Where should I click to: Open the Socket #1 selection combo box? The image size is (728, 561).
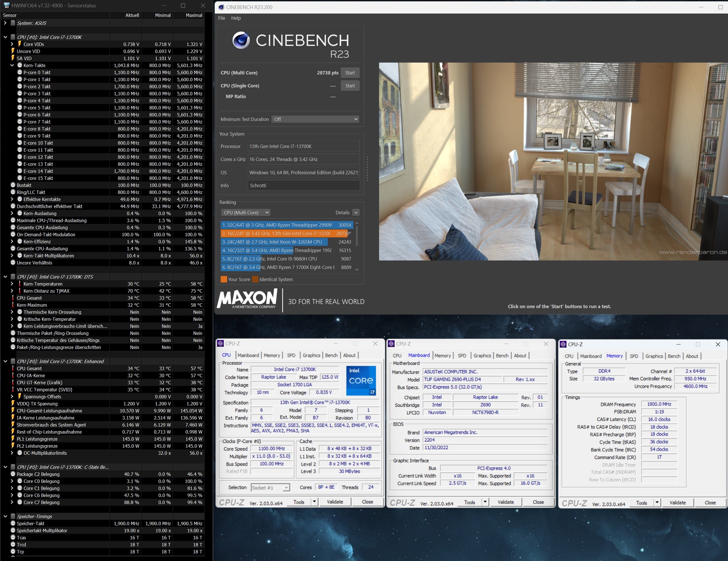tap(270, 488)
